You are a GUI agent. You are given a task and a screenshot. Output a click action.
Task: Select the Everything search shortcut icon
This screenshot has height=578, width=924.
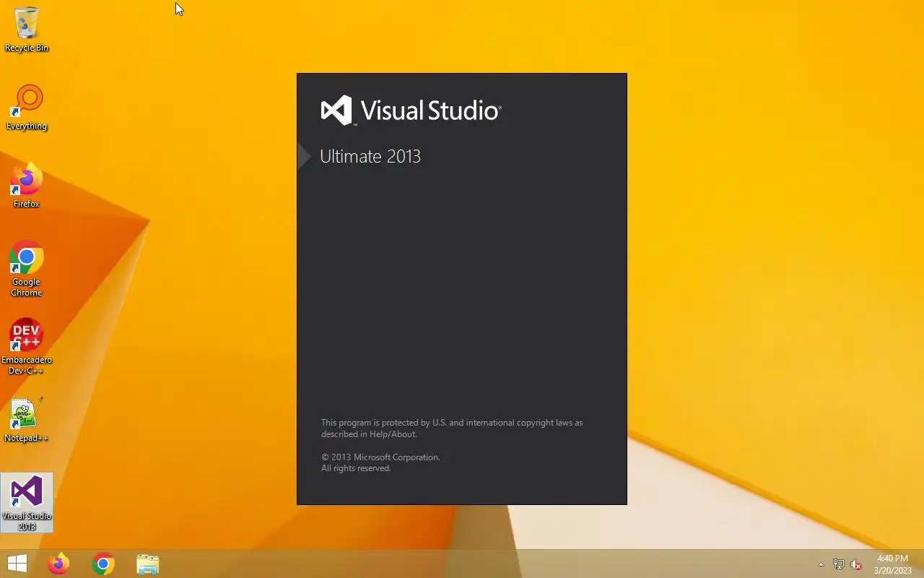[x=27, y=108]
